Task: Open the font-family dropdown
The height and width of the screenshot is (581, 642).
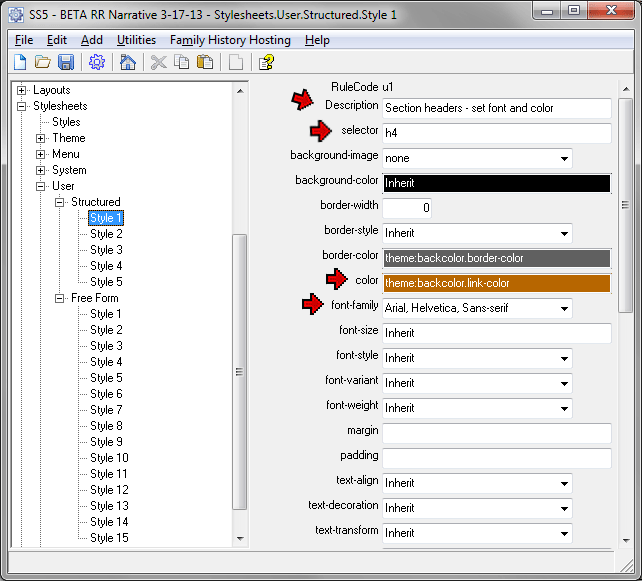Action: pos(564,309)
